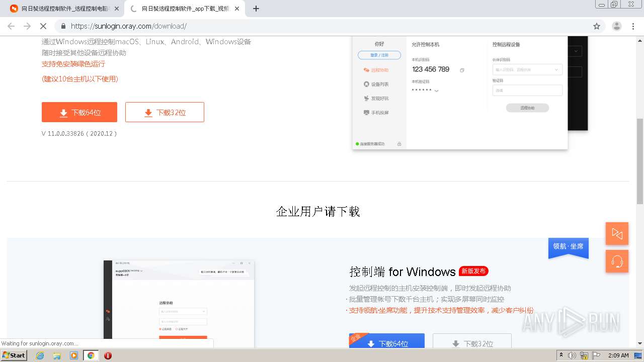This screenshot has width=644, height=362.
Task: Click 发现好玩 in preview sidebar
Action: tap(376, 98)
